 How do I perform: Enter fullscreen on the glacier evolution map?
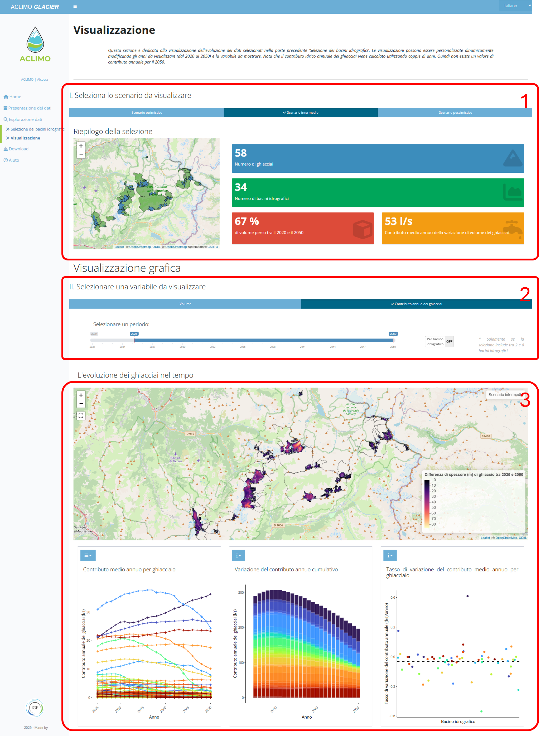click(81, 415)
